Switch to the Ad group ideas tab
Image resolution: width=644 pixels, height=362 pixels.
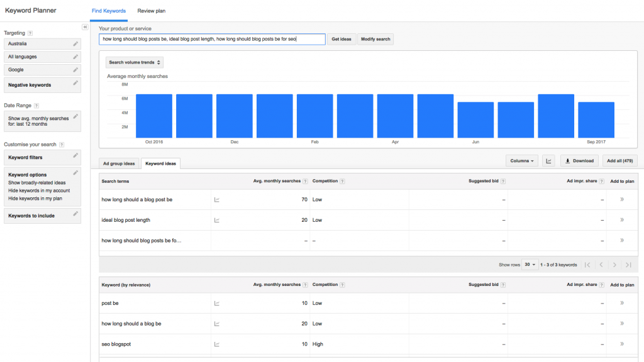tap(119, 163)
